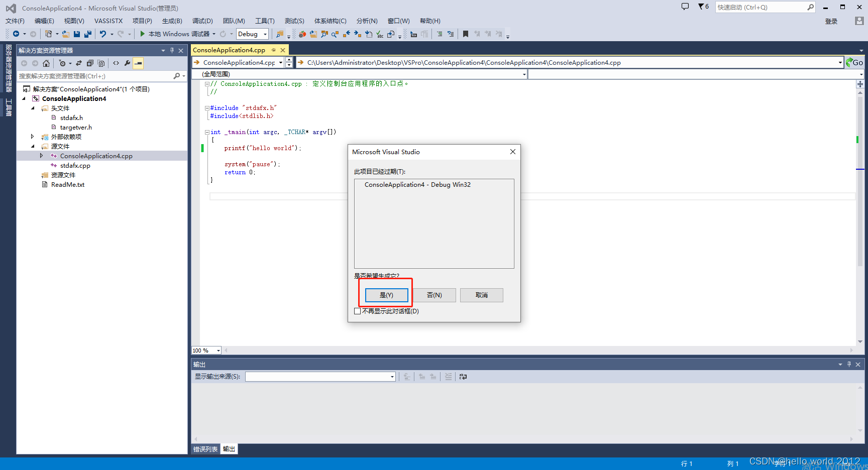Click the notifications flag icon showing 6
The height and width of the screenshot is (470, 868).
click(x=703, y=7)
